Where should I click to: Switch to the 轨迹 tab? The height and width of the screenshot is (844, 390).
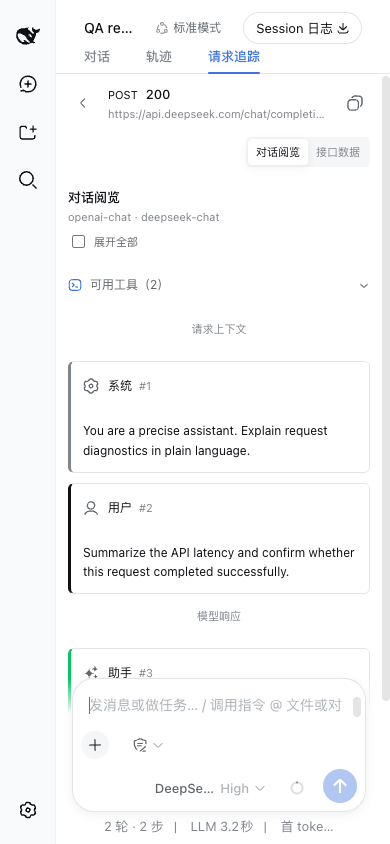click(159, 57)
